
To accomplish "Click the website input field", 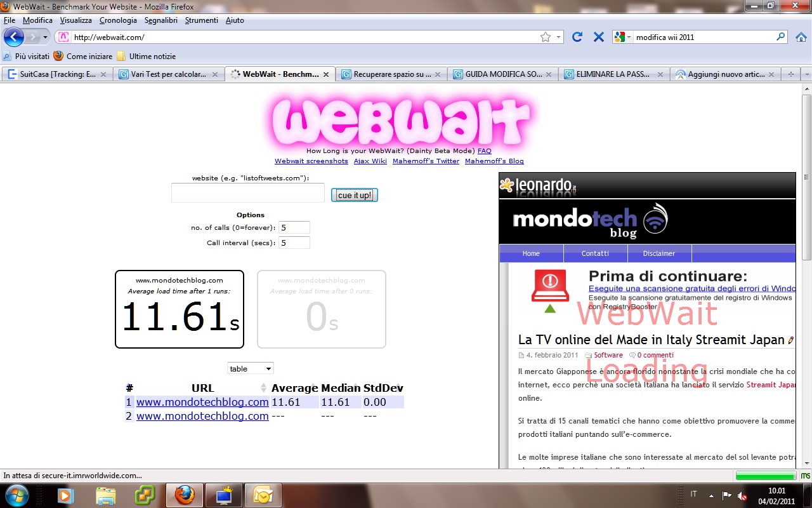I will pyautogui.click(x=248, y=193).
